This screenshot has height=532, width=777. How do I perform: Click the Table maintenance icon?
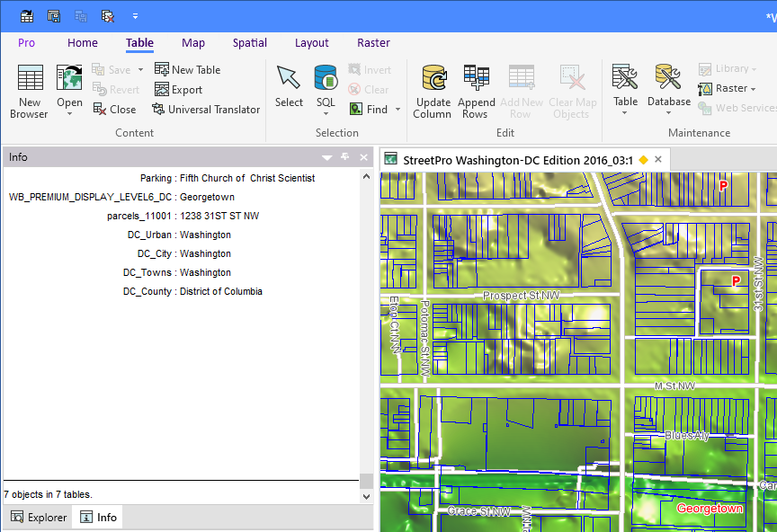tap(625, 88)
